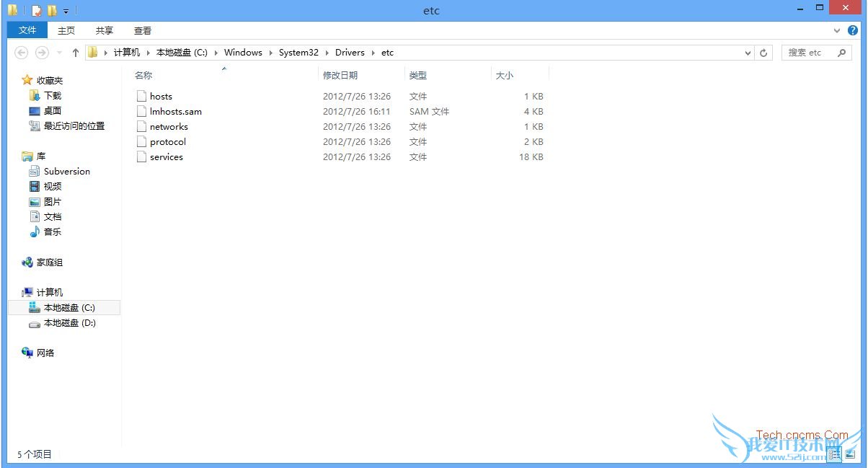The image size is (868, 468).
Task: Select the hosts file
Action: pyautogui.click(x=161, y=97)
